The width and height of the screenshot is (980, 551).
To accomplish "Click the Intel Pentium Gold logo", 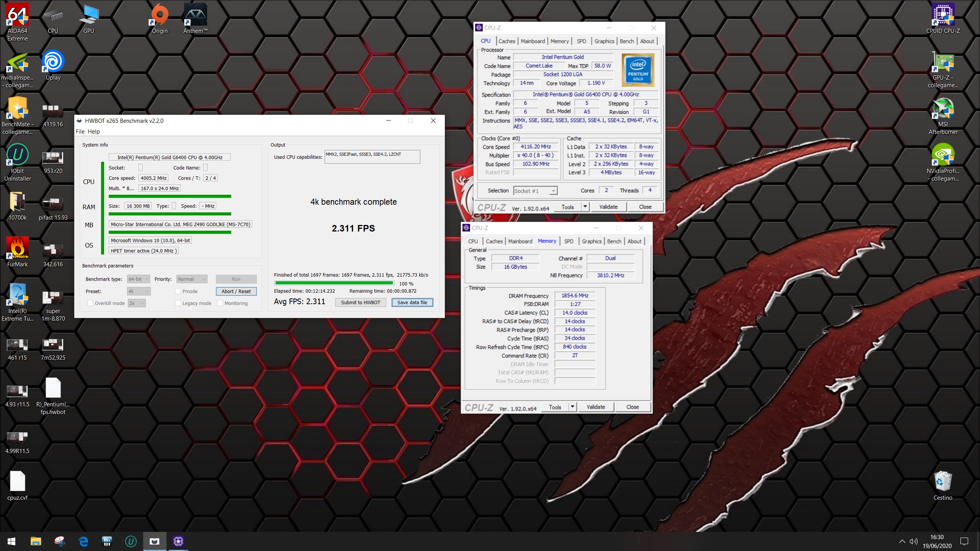I will pos(638,70).
